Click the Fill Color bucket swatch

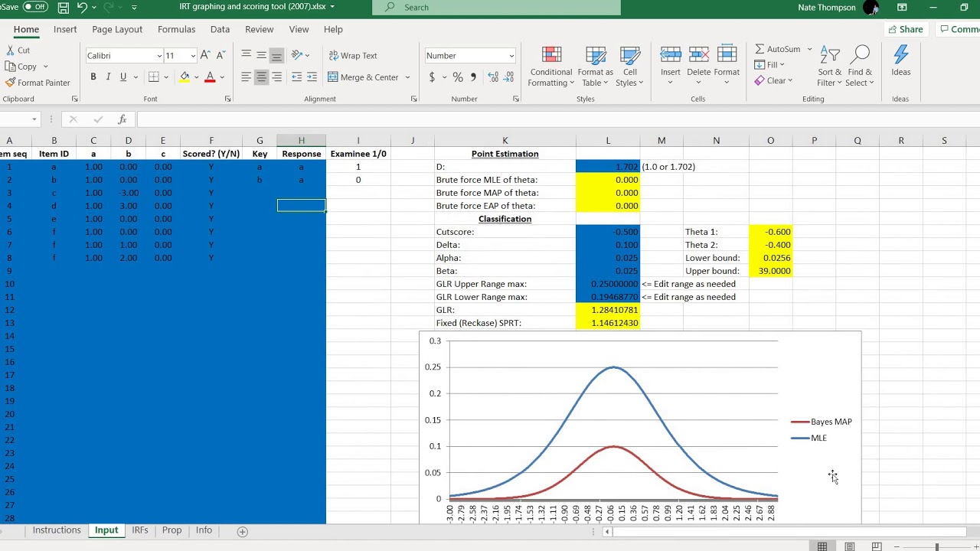coord(185,77)
